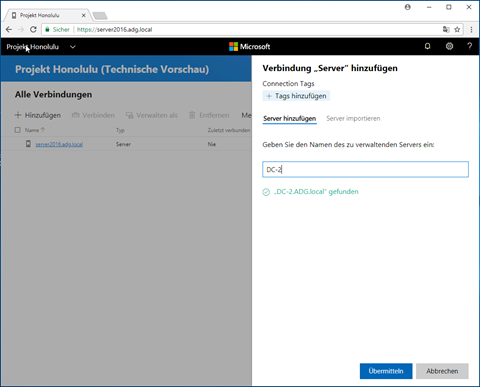Click the Abbrechen button
This screenshot has width=480, height=387.
(x=442, y=371)
